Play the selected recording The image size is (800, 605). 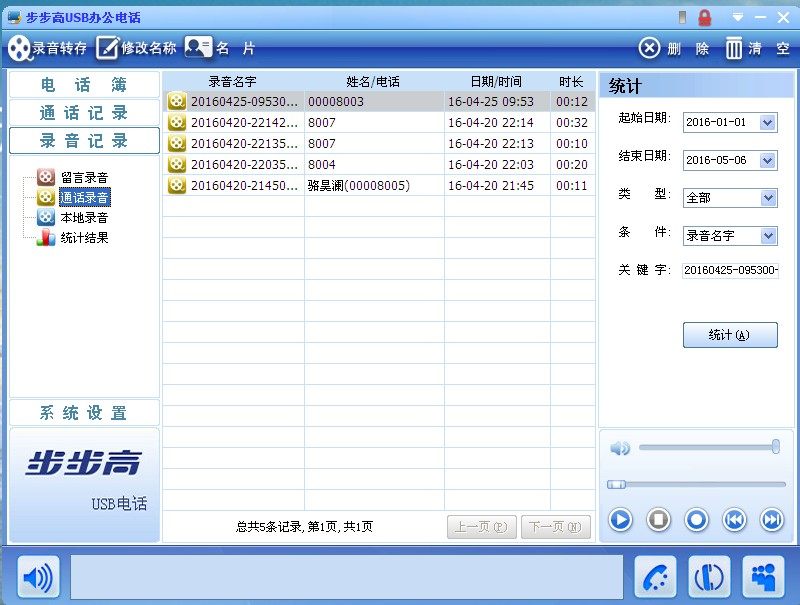[x=620, y=520]
